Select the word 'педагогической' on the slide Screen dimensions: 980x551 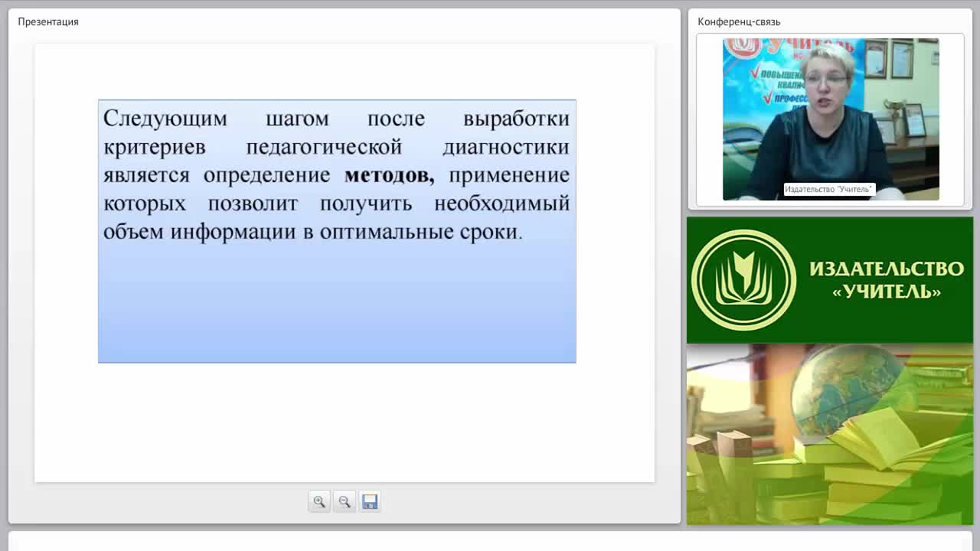(x=324, y=147)
